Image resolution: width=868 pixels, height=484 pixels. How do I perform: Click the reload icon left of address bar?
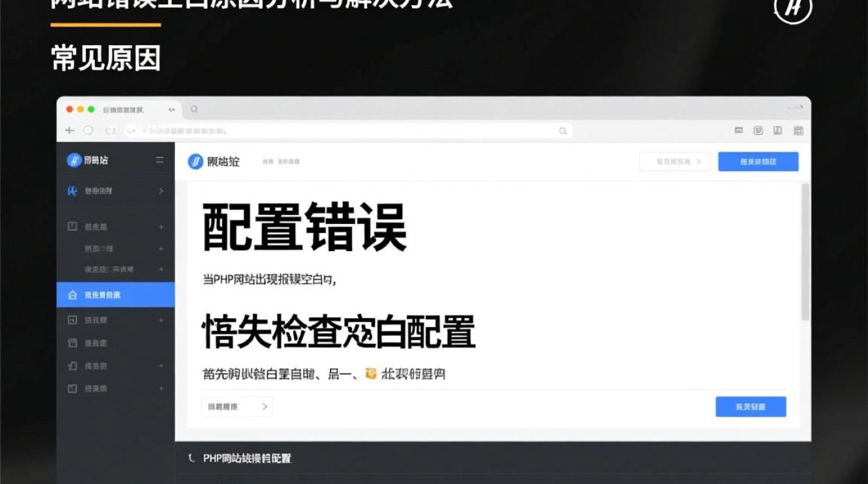[x=110, y=130]
